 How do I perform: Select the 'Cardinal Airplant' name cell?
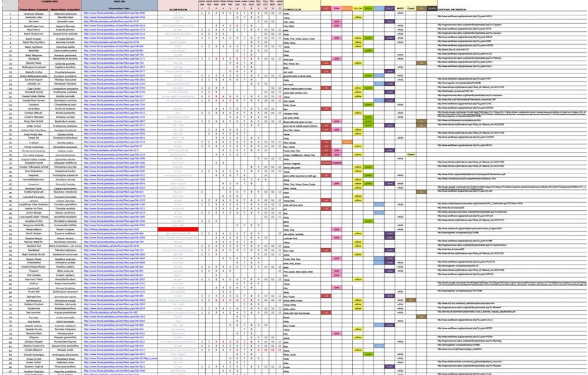pyautogui.click(x=34, y=80)
